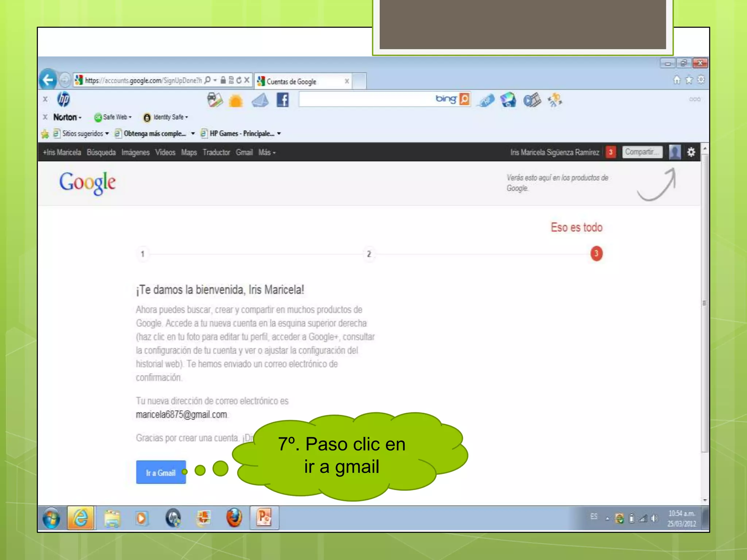Expand Obtenga más complementos dropdown arrow

(x=193, y=134)
